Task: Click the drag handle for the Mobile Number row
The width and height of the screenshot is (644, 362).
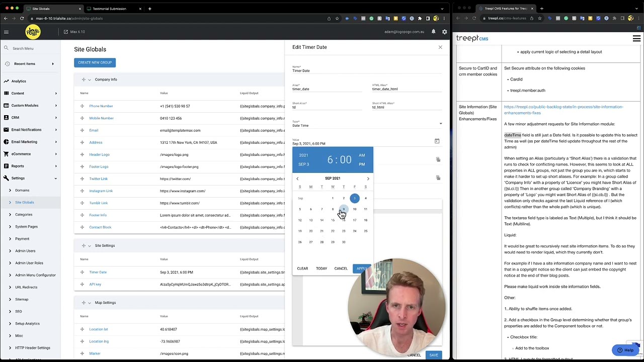Action: point(82,118)
